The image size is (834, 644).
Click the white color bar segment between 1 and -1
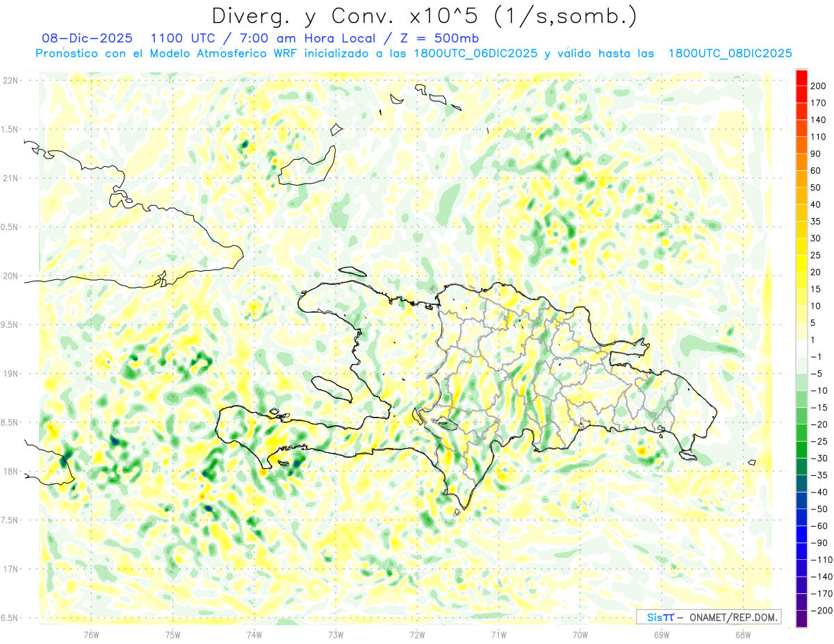pyautogui.click(x=801, y=348)
